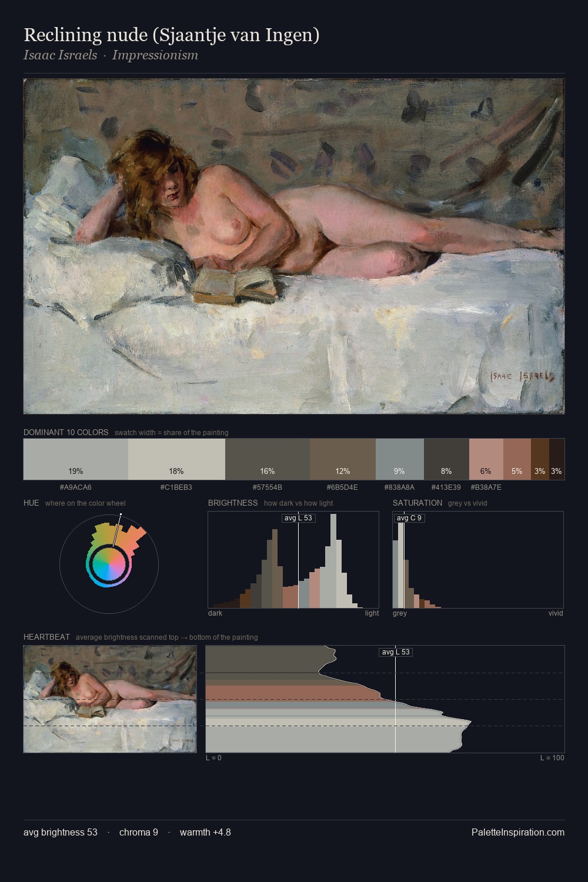The width and height of the screenshot is (588, 882).
Task: Click the 'light' brightness axis label
Action: pyautogui.click(x=372, y=613)
